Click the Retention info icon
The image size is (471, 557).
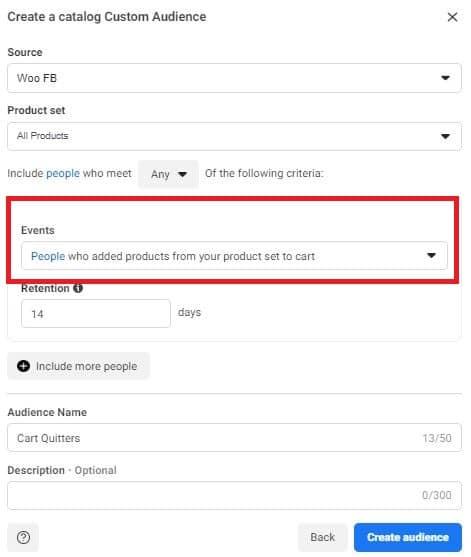coord(78,288)
